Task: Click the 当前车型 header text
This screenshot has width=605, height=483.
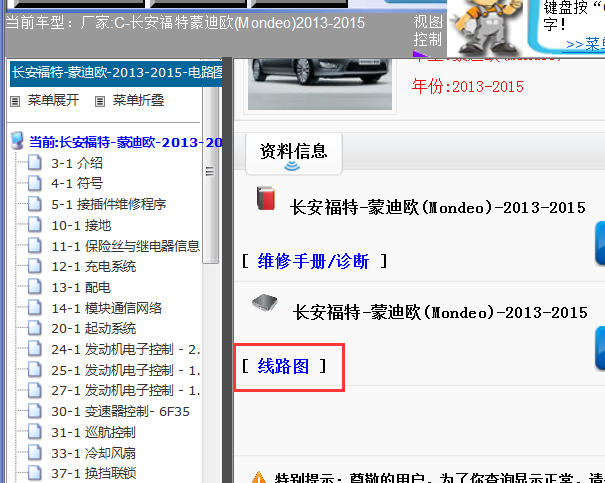Action: pos(185,23)
